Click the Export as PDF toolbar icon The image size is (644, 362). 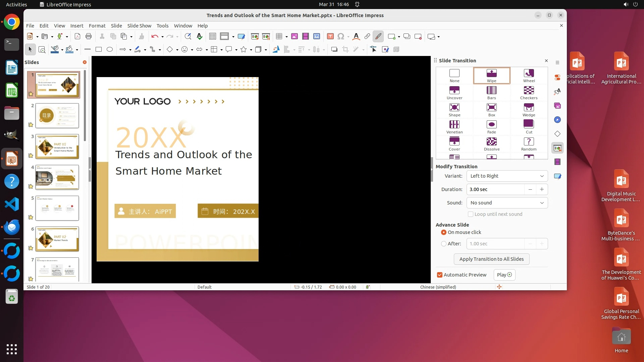77,37
